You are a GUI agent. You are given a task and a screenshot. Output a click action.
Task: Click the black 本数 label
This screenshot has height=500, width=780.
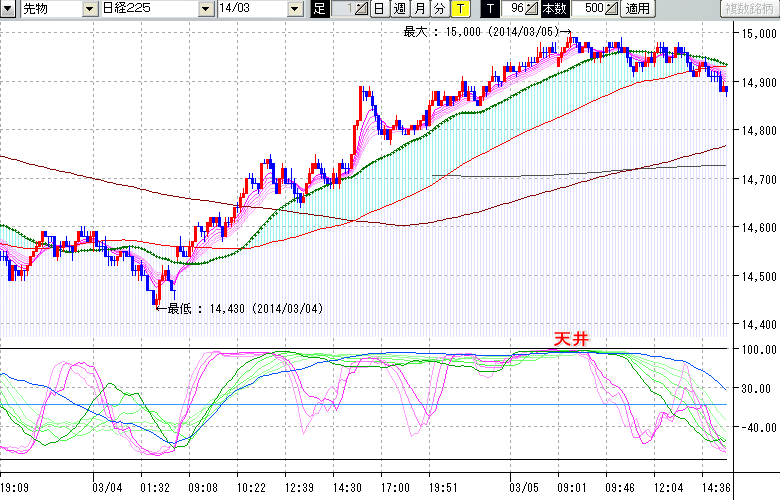point(555,9)
